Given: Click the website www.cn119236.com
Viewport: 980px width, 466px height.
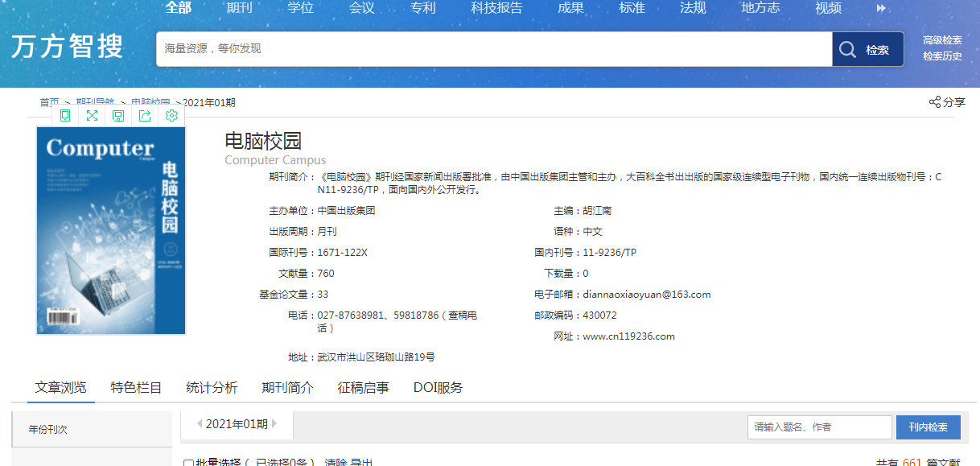Looking at the screenshot, I should point(629,336).
